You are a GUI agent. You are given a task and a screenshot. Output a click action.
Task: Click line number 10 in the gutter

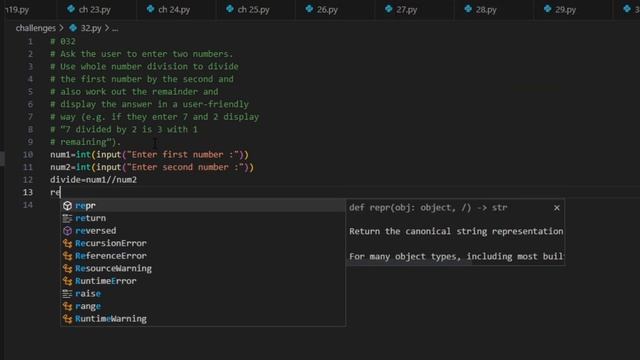[28, 155]
